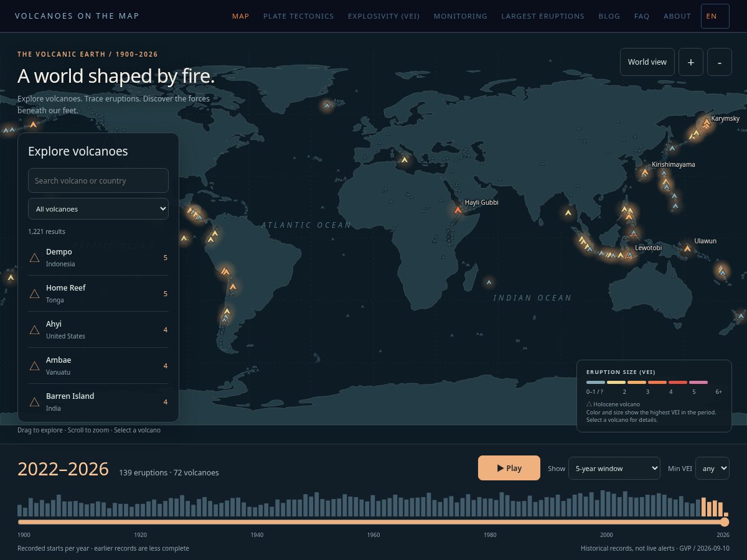Select the Kirishimayama volcano marker
Viewport: 747px width, 560px height.
point(645,172)
